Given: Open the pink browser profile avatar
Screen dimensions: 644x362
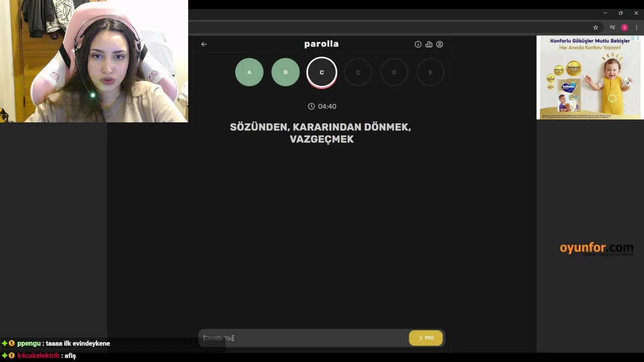Looking at the screenshot, I should pos(624,28).
